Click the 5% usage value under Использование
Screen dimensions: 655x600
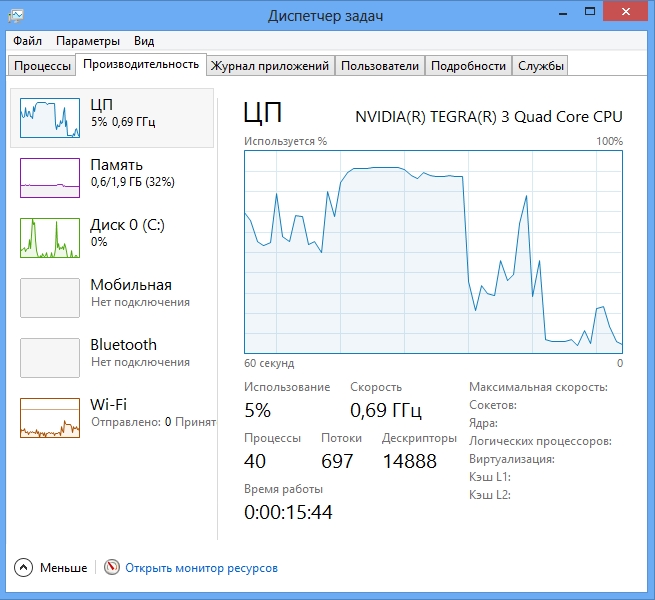(x=257, y=410)
